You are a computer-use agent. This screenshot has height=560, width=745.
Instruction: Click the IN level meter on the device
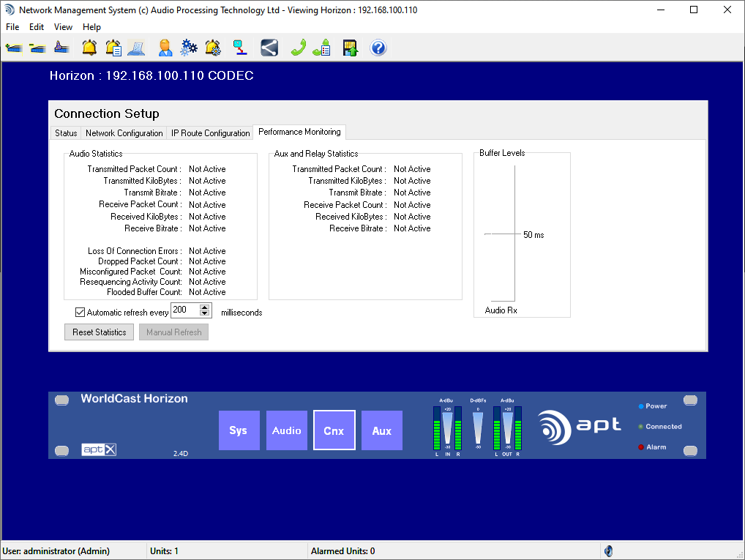[448, 428]
